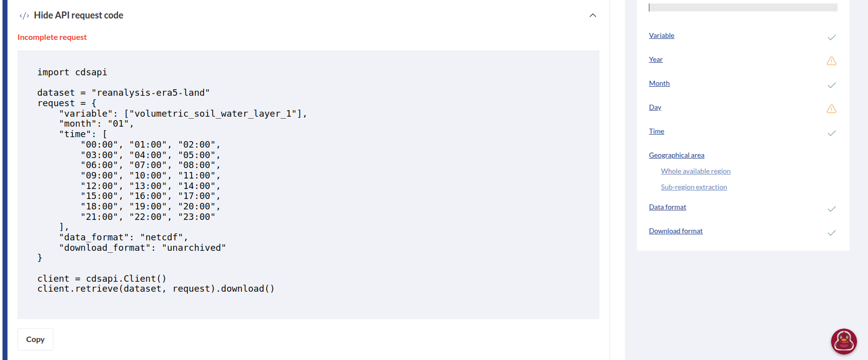
Task: Go to the Year section link
Action: pos(655,59)
